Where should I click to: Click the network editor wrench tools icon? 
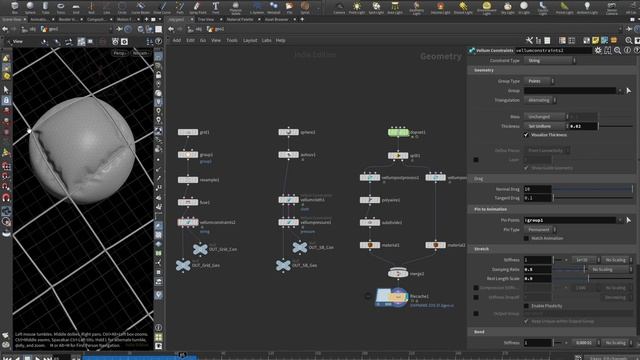coord(529,40)
